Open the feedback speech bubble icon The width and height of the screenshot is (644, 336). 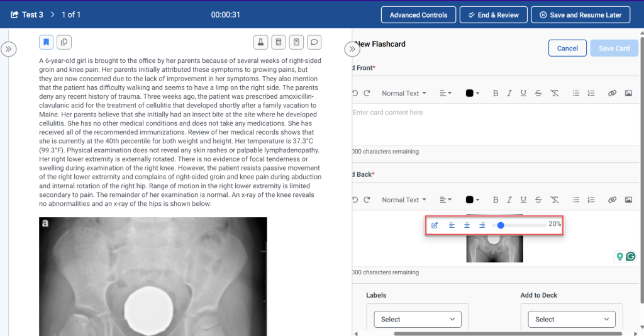click(315, 42)
